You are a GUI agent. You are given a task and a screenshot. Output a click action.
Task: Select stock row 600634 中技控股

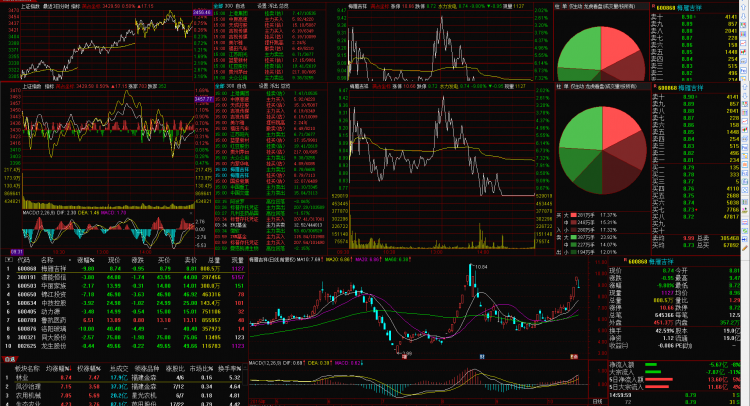(124, 303)
